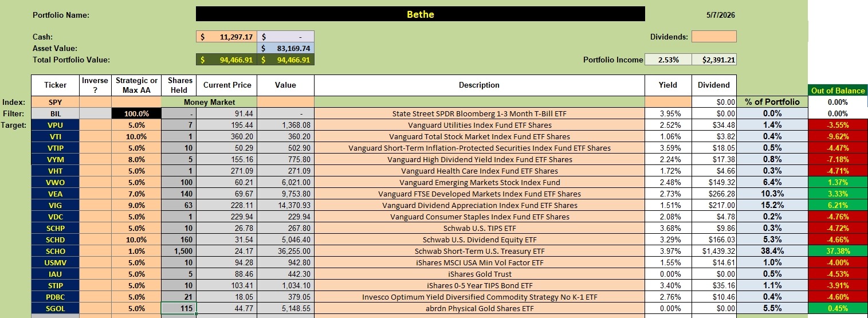Image resolution: width=868 pixels, height=318 pixels.
Task: Click the VTI ticker cell
Action: [56, 136]
